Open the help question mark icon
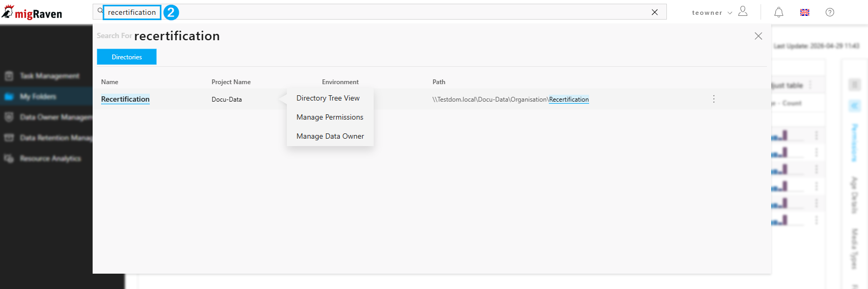This screenshot has width=868, height=289. [830, 12]
